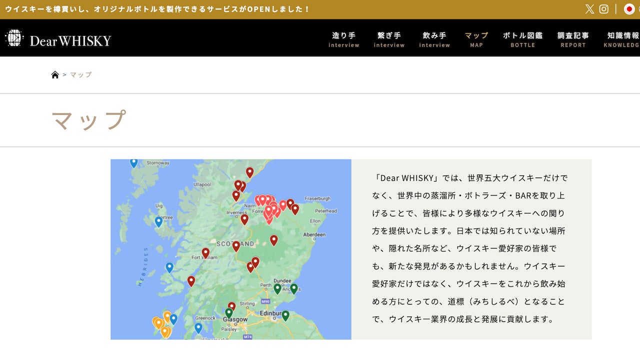This screenshot has width=640, height=364.
Task: Click the dark red pin behind Glasgow's green pin
Action: pos(232,305)
